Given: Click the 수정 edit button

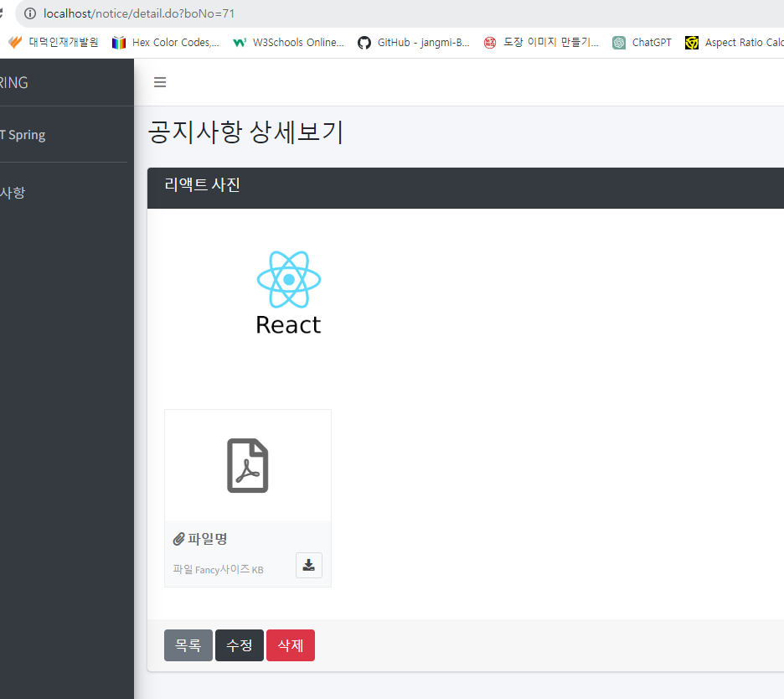Looking at the screenshot, I should pos(239,645).
